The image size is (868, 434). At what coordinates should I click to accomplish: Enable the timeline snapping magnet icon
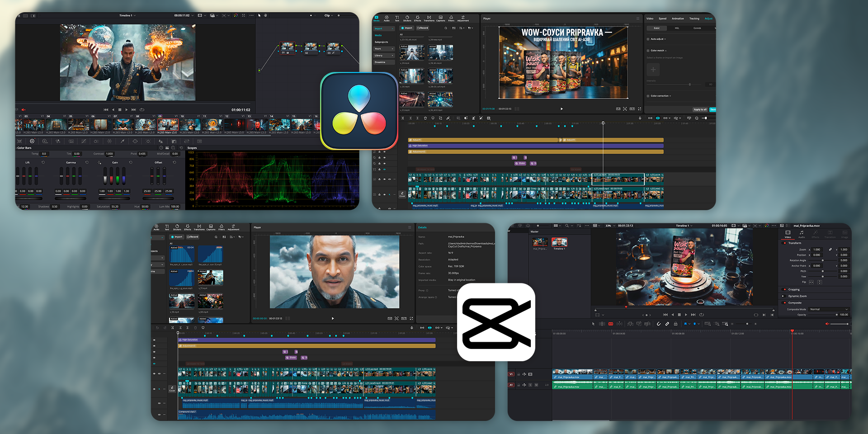point(659,324)
